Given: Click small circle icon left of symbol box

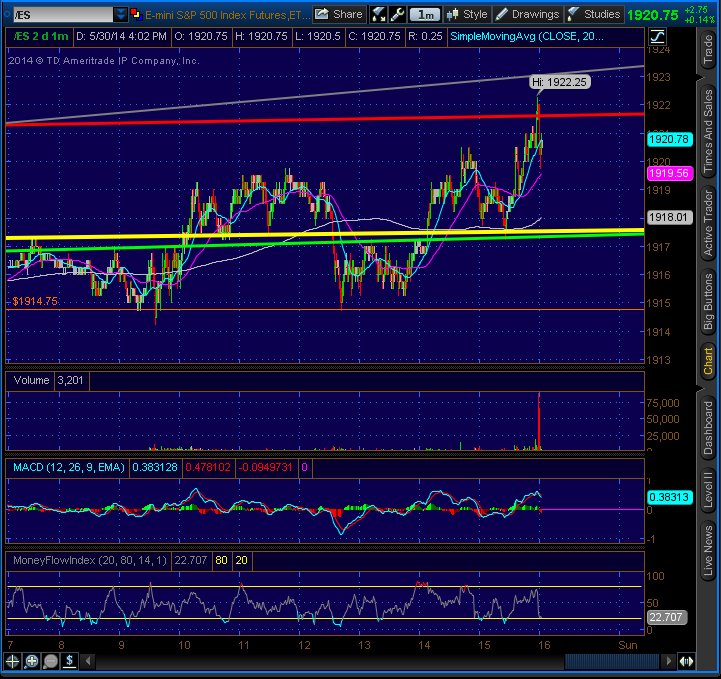Looking at the screenshot, I should [x=7, y=15].
